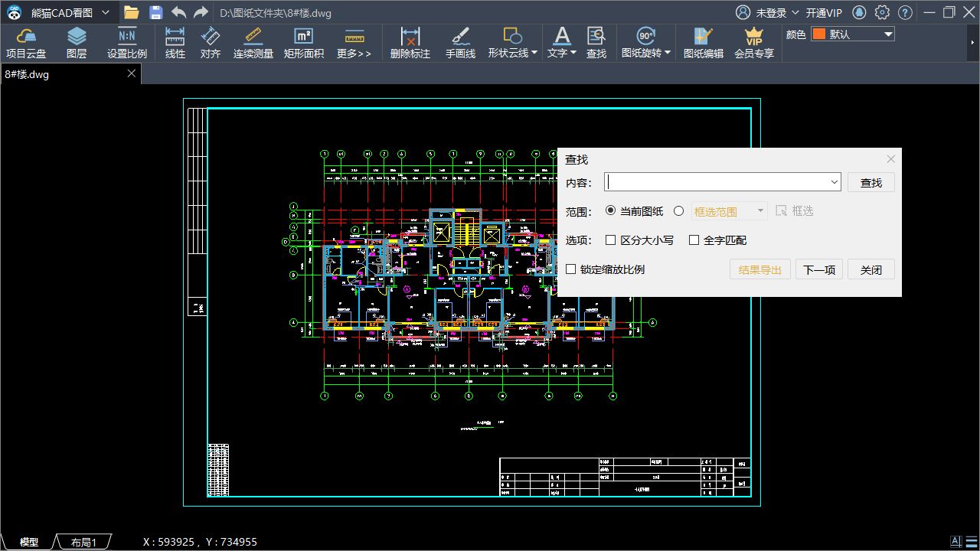
Task: Select the 手画线 freehand line tool
Action: [460, 42]
